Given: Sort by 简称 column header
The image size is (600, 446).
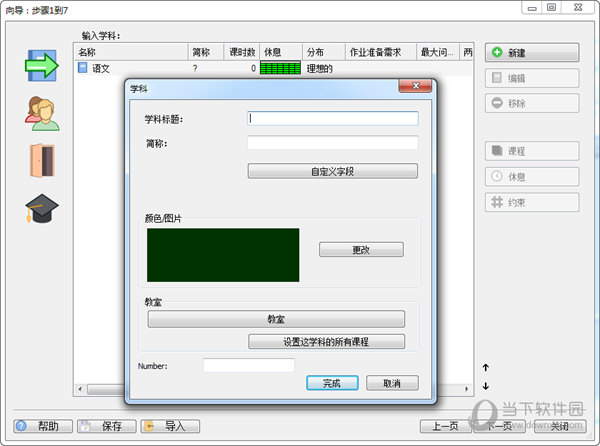Looking at the screenshot, I should (206, 52).
